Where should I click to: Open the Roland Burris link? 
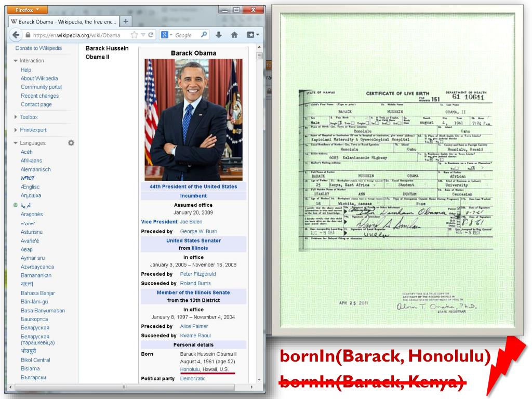[195, 283]
